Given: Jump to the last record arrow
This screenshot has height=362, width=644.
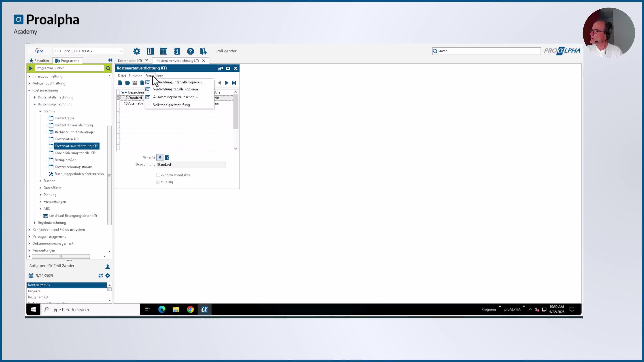Looking at the screenshot, I should click(234, 83).
